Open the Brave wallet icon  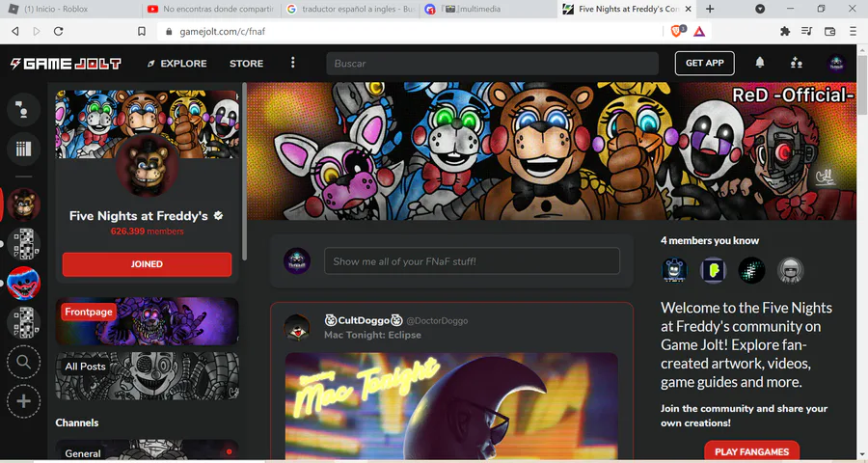pos(829,32)
